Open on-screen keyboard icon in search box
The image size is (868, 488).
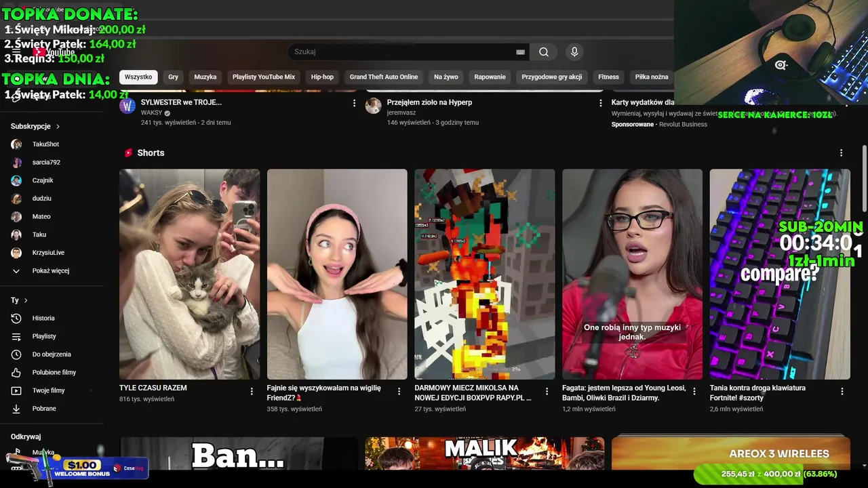tap(520, 52)
